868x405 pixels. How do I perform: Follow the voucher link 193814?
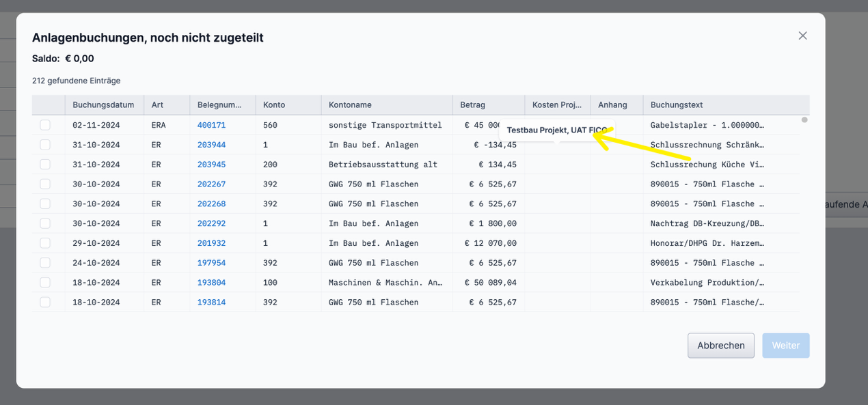coord(211,302)
